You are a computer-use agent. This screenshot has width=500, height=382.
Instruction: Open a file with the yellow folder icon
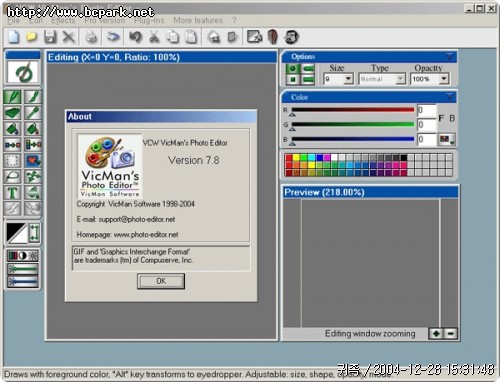(x=31, y=36)
